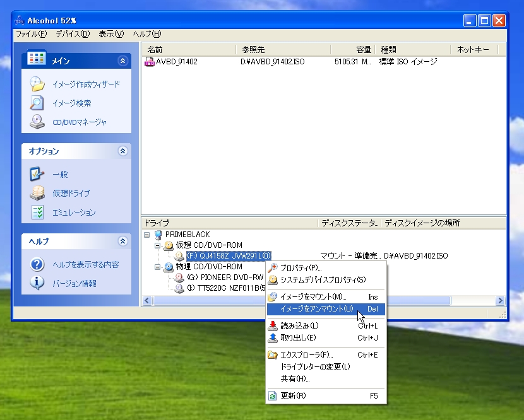The image size is (524, 420).
Task: Collapse the 仮想 CD/DVD-ROM tree node
Action: click(157, 245)
